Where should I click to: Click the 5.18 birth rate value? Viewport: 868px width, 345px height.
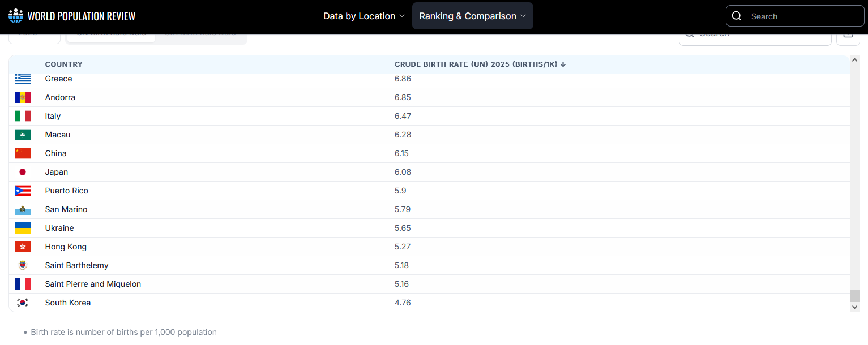coord(401,265)
